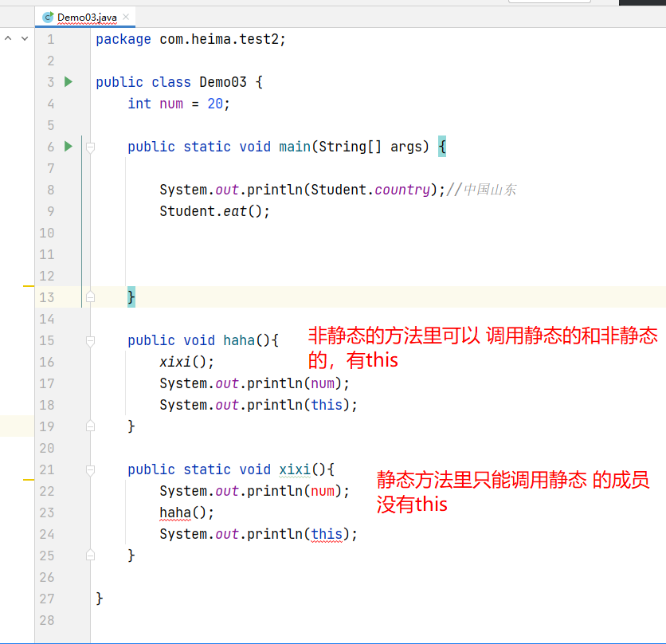Click the Java class icon on Demo03.java tab
666x644 pixels.
point(49,16)
